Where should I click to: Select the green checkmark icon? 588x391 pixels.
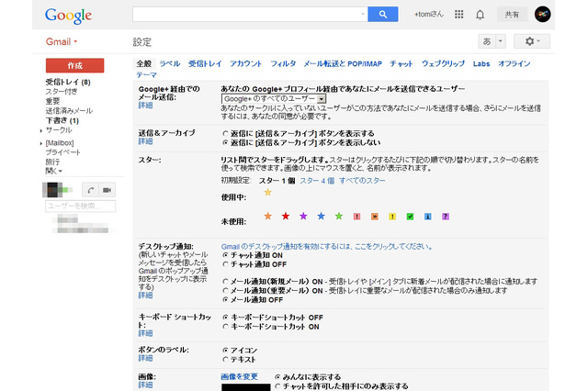[411, 217]
